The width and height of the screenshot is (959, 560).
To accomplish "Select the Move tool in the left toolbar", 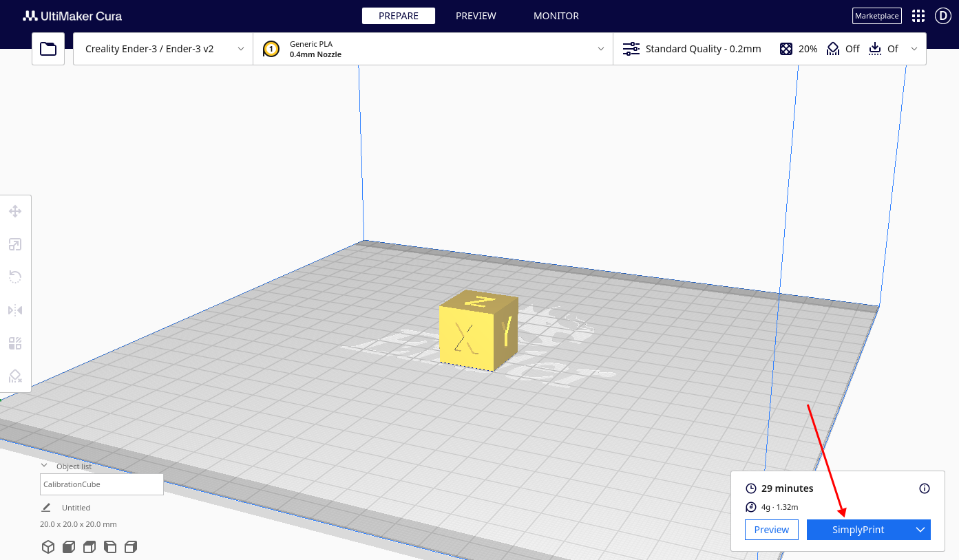I will [15, 211].
